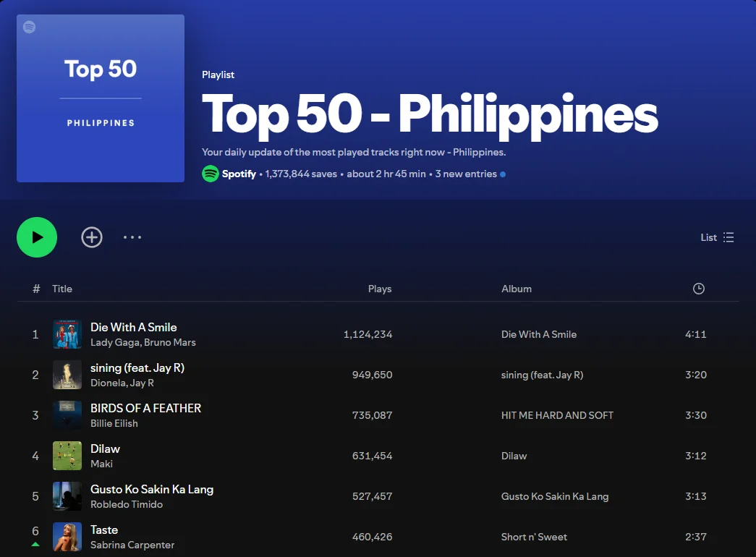Click the play count 1,124,234
Screen dimensions: 756x557
tap(368, 334)
